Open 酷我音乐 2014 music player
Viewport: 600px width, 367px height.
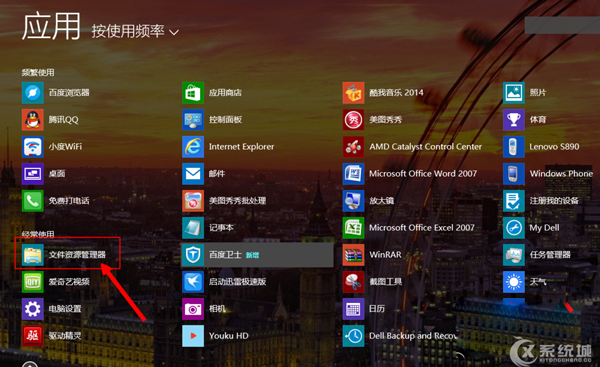coord(383,93)
